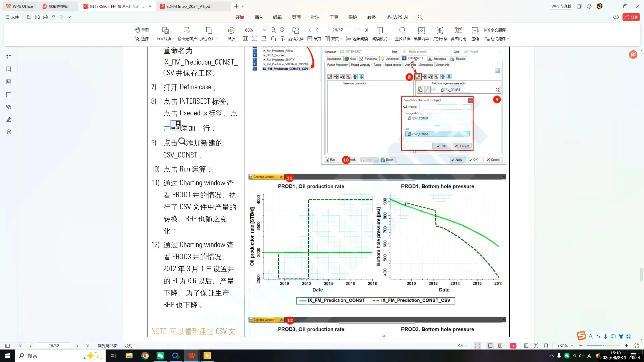The width and height of the screenshot is (644, 362).
Task: Open the 文件 file menu
Action: pyautogui.click(x=12, y=17)
